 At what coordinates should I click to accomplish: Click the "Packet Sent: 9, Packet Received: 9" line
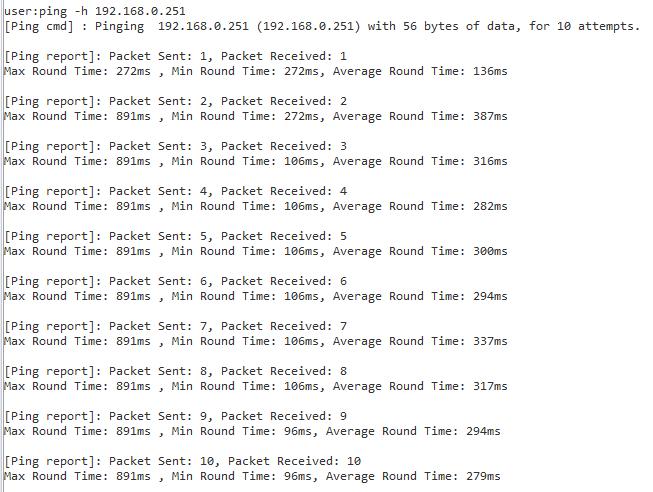(228, 416)
